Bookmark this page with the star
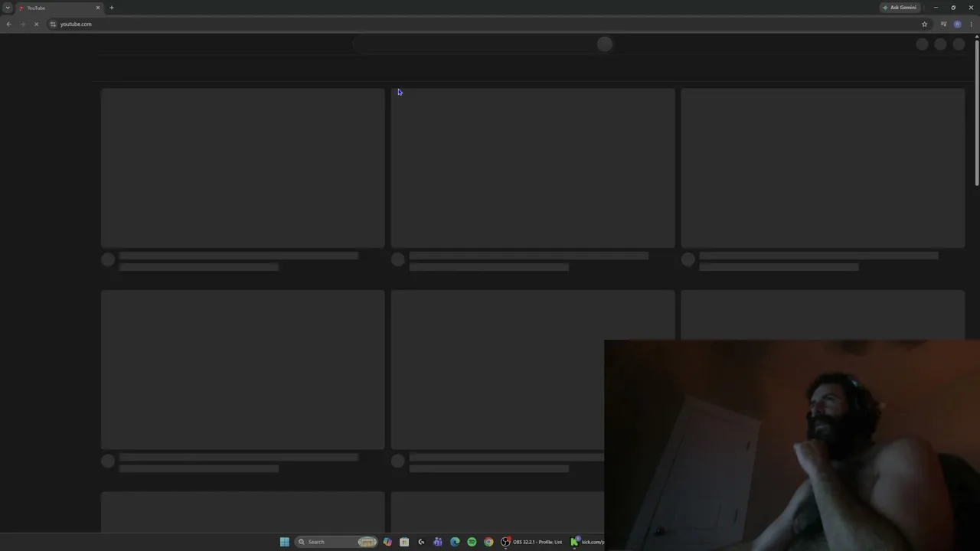Image resolution: width=980 pixels, height=551 pixels. point(924,24)
